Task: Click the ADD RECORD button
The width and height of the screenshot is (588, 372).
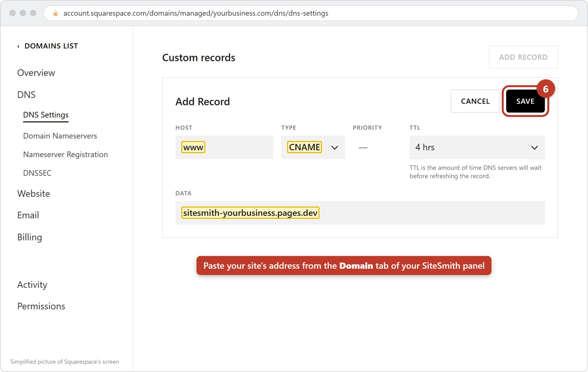Action: (x=523, y=57)
